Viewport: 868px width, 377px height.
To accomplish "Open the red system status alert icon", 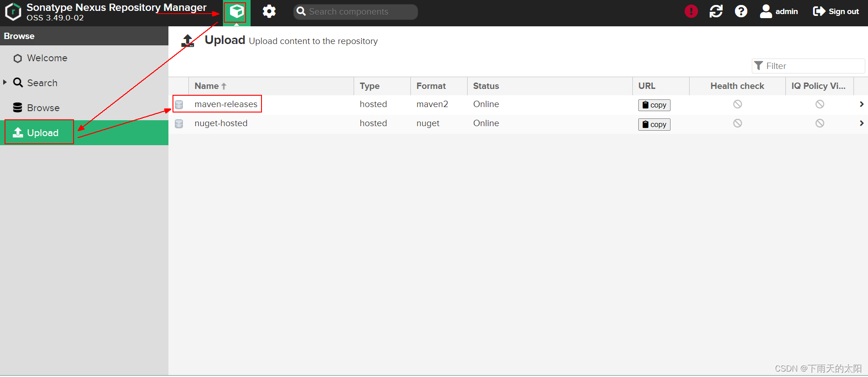I will (x=691, y=11).
